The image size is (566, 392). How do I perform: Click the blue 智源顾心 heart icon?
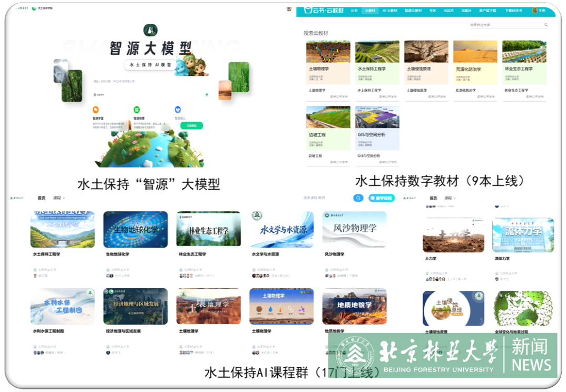178,110
